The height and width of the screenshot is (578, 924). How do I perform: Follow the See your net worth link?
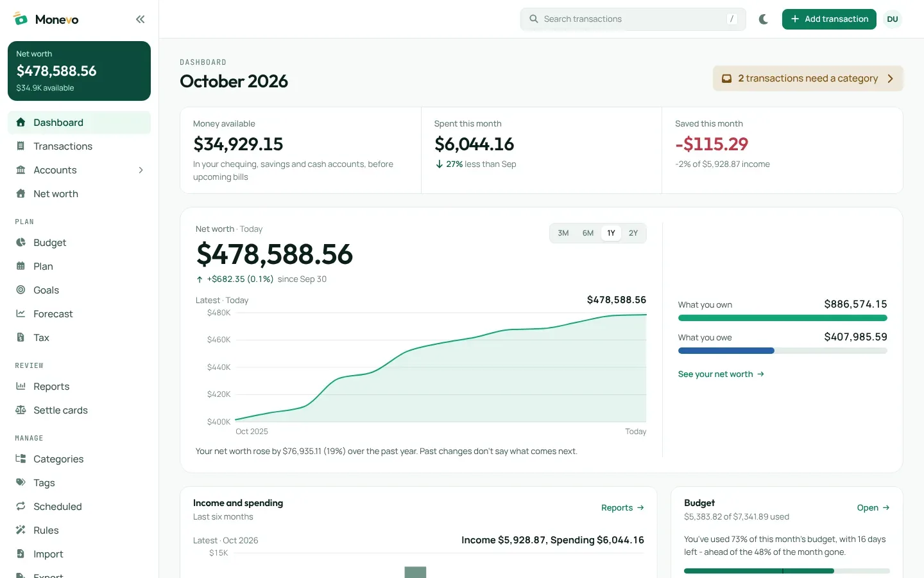tap(721, 374)
